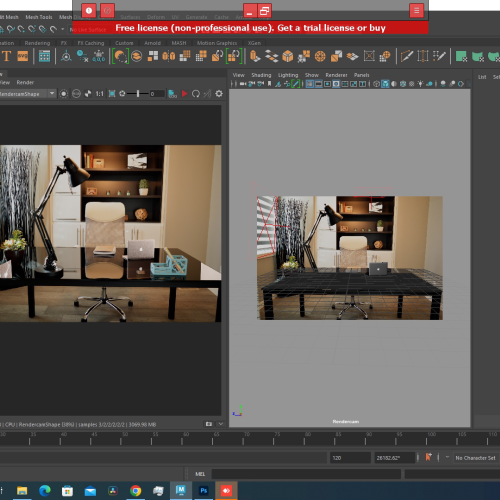The width and height of the screenshot is (500, 500).
Task: Click the refresh render circular-arrow icon
Action: pos(196,94)
